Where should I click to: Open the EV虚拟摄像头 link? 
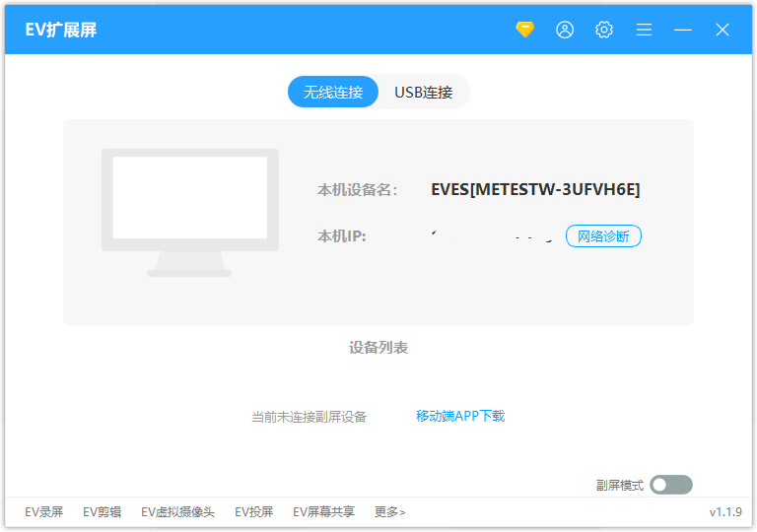click(177, 511)
